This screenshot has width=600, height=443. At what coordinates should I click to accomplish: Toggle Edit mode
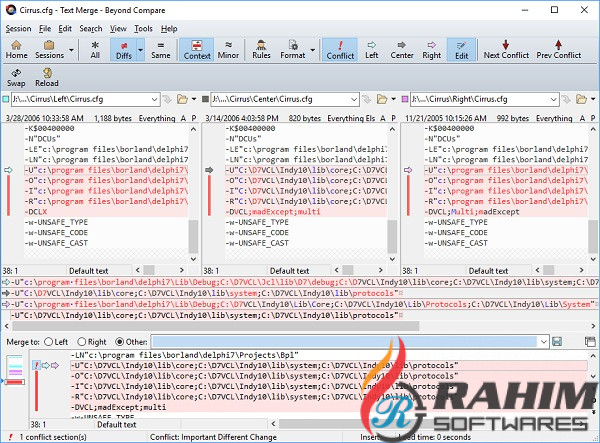(461, 50)
